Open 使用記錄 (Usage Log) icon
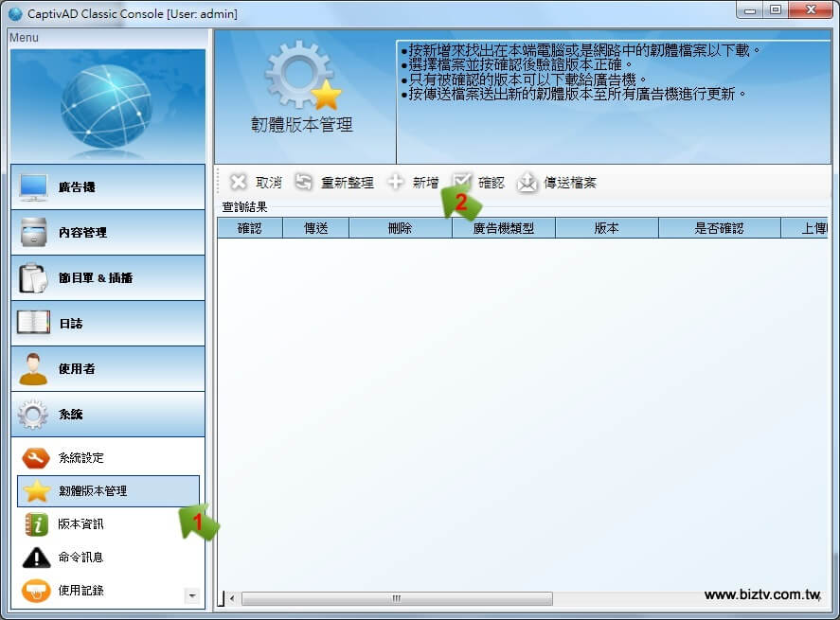This screenshot has width=840, height=620. tap(36, 591)
